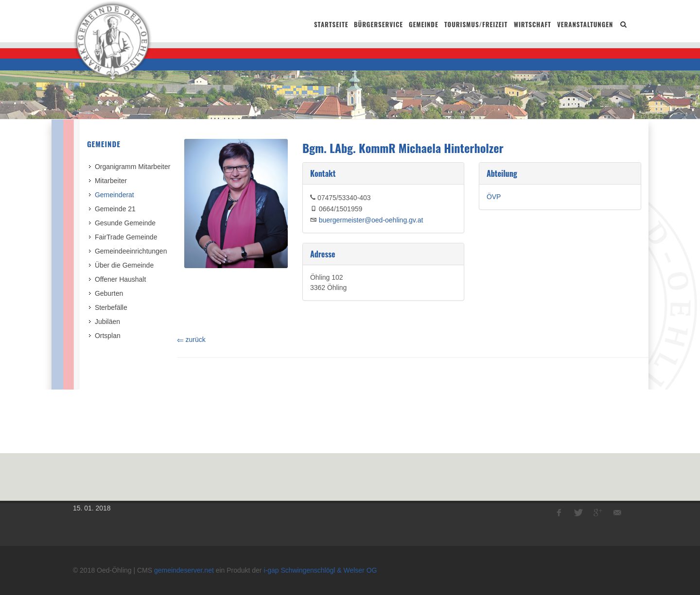The height and width of the screenshot is (595, 700).
Task: Open i-gap Schwingenschlögl & Welser OG link
Action: pos(320,570)
